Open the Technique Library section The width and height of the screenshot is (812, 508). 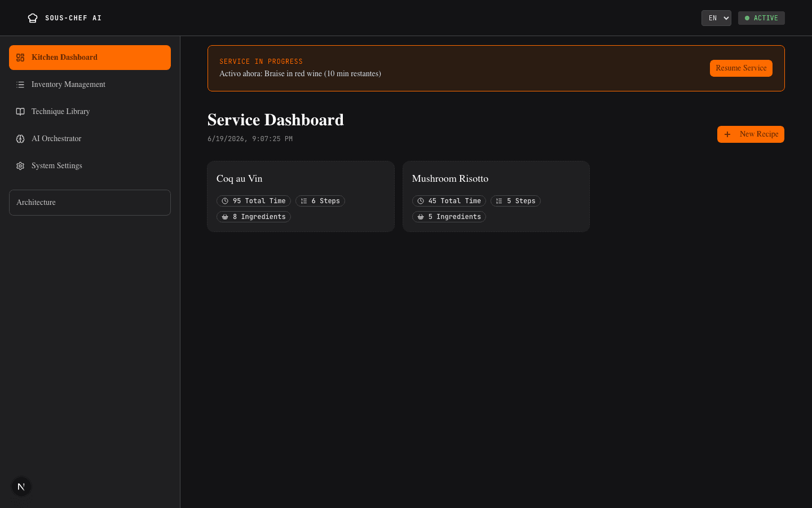pyautogui.click(x=90, y=112)
